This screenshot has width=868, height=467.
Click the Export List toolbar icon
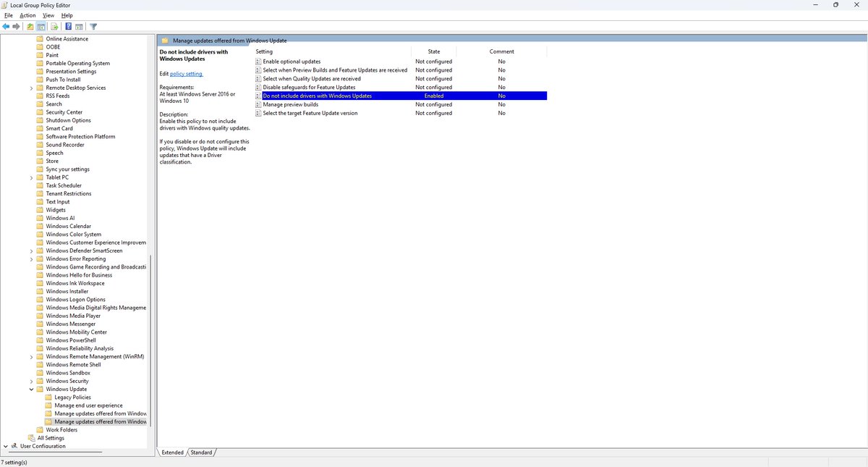(54, 27)
